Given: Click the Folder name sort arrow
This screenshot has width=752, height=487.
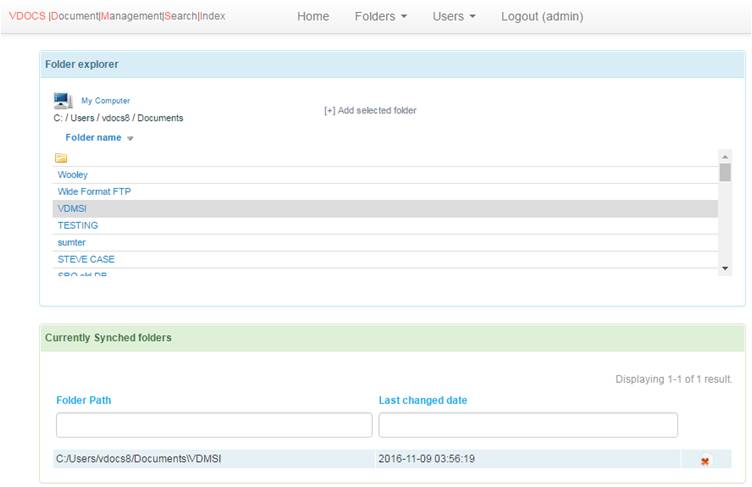Looking at the screenshot, I should point(130,138).
